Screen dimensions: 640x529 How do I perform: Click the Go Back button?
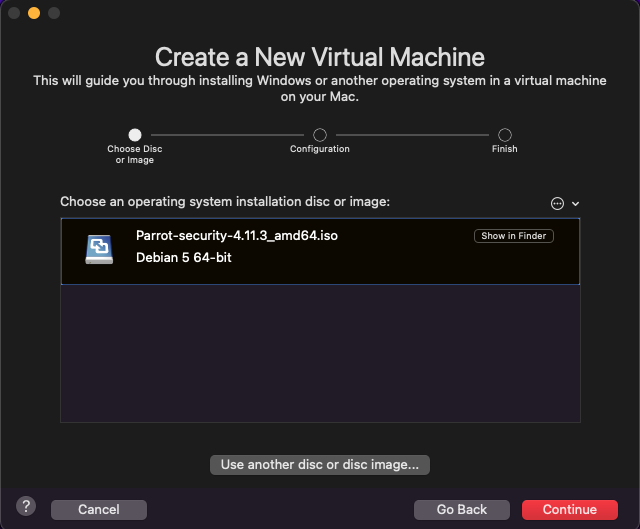pyautogui.click(x=462, y=509)
